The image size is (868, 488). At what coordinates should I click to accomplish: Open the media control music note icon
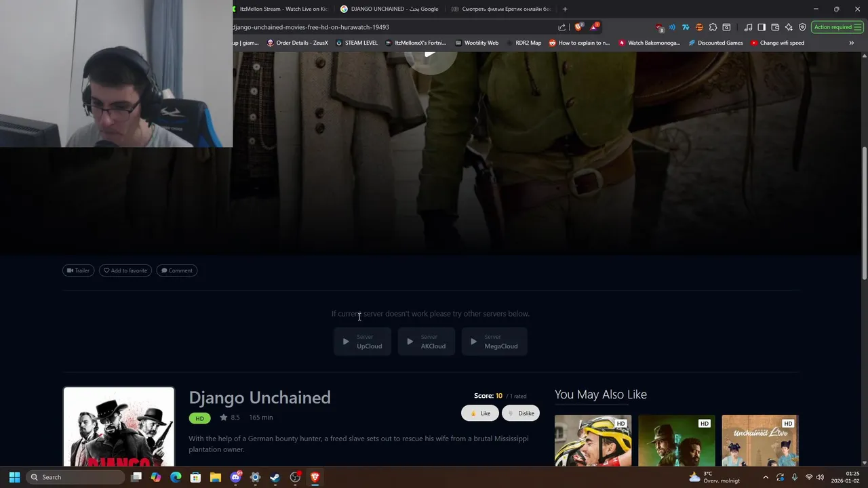(x=748, y=27)
